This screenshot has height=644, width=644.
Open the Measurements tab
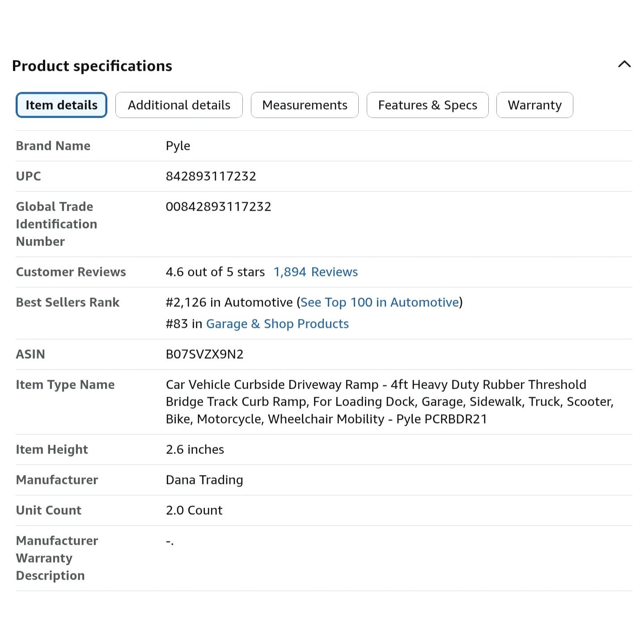click(x=305, y=105)
